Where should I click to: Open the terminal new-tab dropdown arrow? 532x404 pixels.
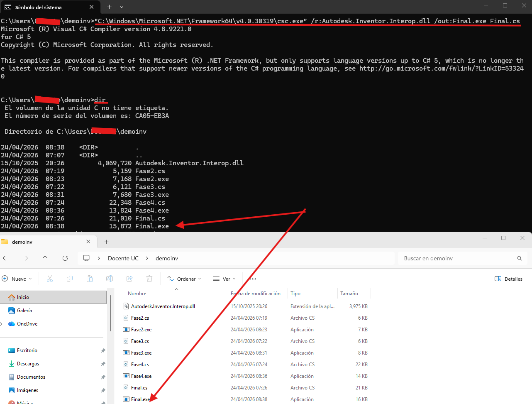(x=122, y=7)
